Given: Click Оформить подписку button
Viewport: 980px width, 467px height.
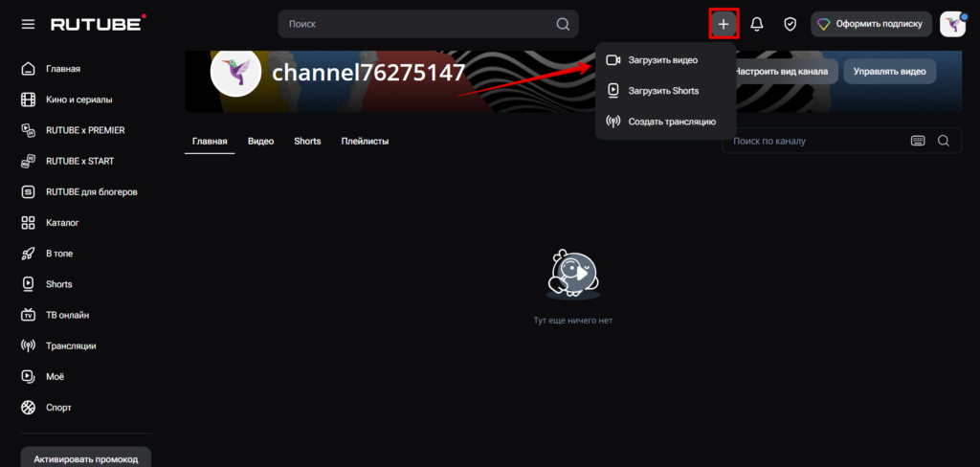Looking at the screenshot, I should [x=871, y=24].
